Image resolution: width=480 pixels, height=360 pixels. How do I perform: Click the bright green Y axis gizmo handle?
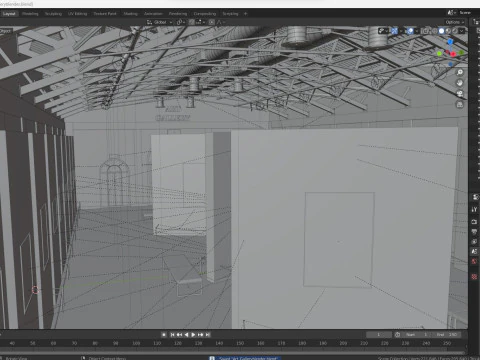click(x=439, y=54)
